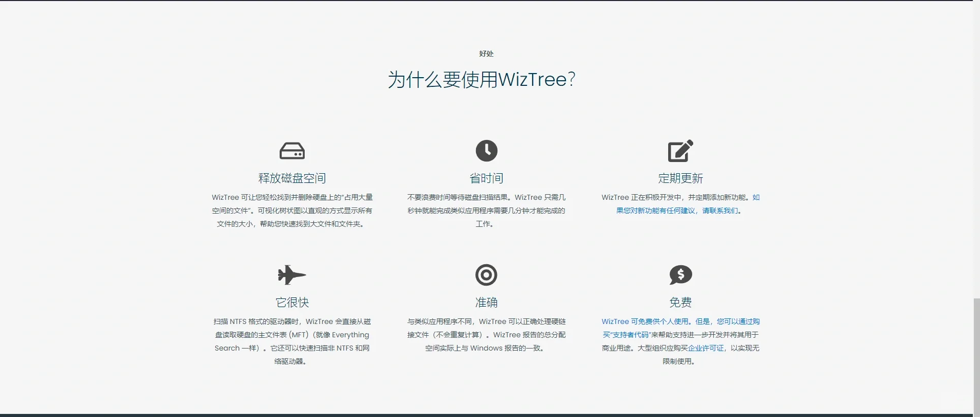Click the paragraph starting 扫描 NTFS 格式的驱动器时
The image size is (980, 417).
tap(292, 341)
